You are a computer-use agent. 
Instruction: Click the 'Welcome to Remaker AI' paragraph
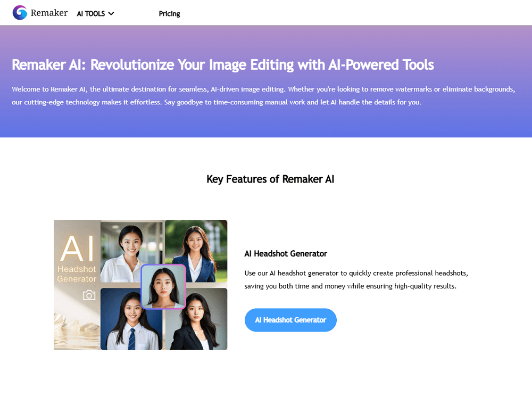click(264, 96)
